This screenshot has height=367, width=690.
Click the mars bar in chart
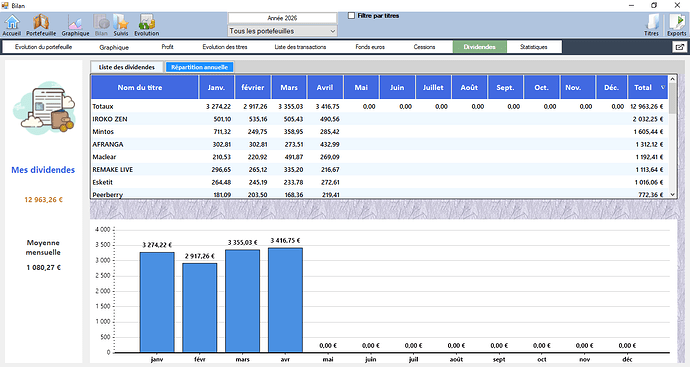coord(242,301)
